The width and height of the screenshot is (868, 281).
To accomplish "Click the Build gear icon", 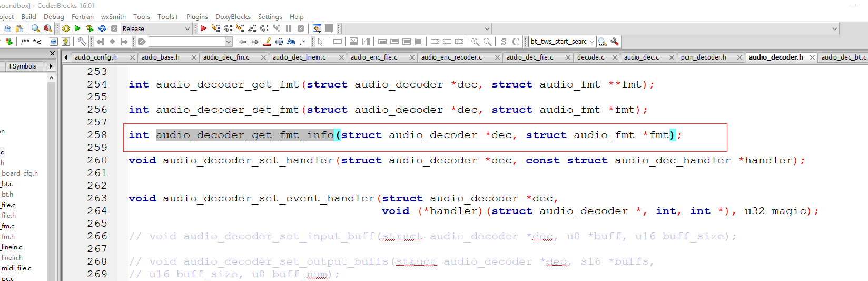I will pos(66,28).
